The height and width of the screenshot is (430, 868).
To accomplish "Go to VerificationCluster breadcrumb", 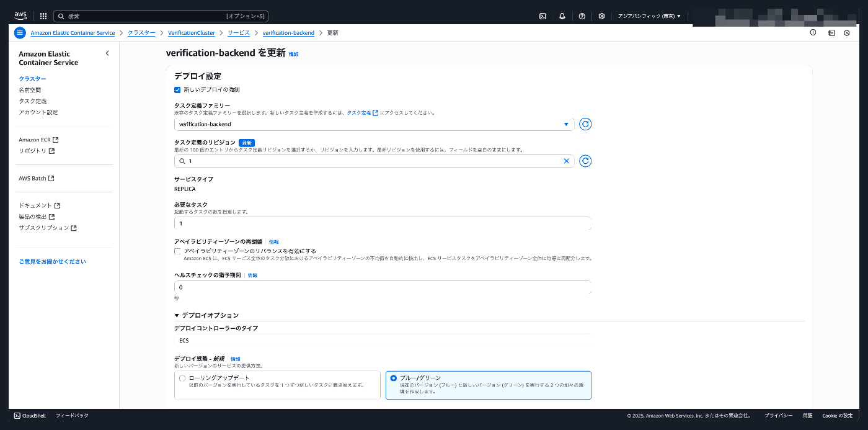I will coord(192,33).
